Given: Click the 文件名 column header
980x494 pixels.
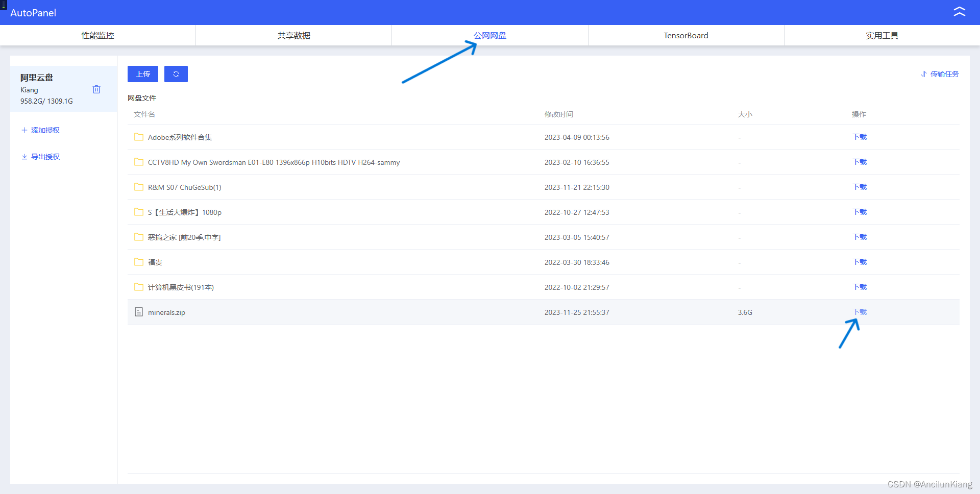Looking at the screenshot, I should [144, 114].
